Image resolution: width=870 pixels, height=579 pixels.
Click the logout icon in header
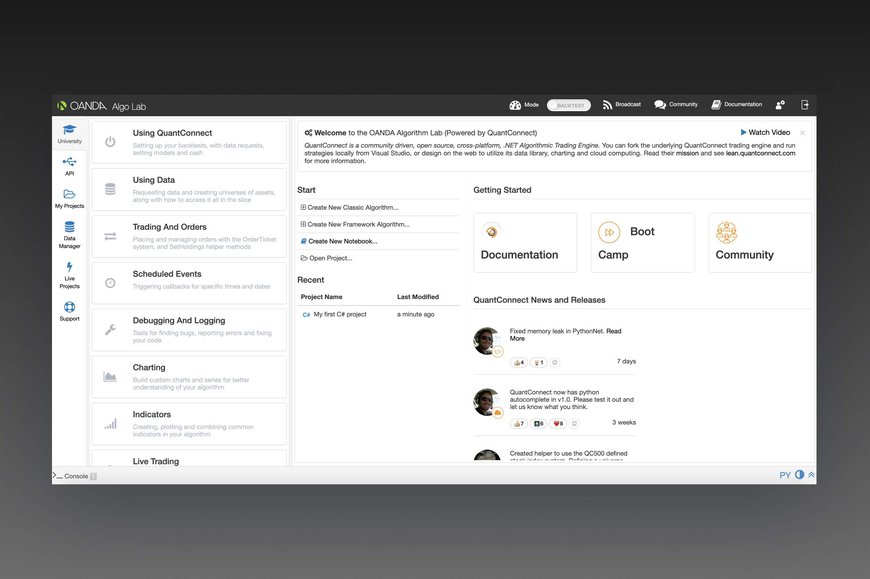[805, 105]
